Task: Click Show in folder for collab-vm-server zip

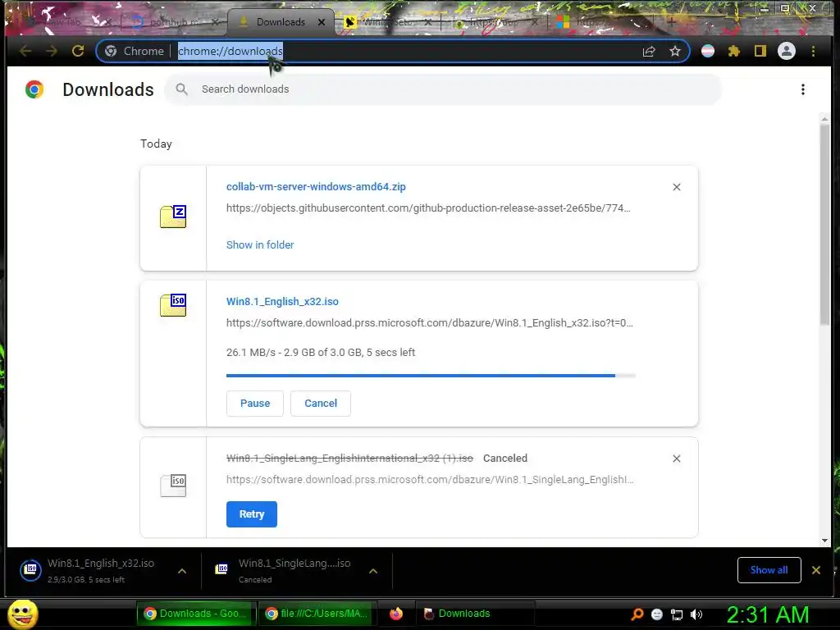Action: click(260, 244)
